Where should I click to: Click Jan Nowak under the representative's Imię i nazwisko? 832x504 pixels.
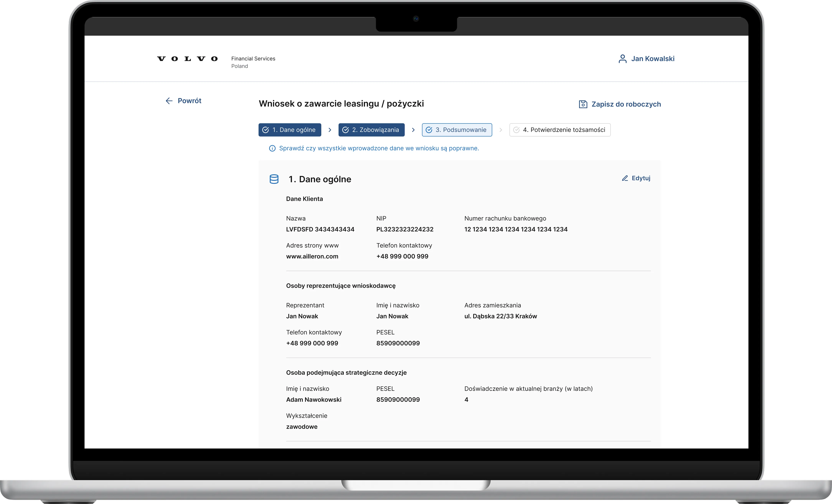[392, 316]
